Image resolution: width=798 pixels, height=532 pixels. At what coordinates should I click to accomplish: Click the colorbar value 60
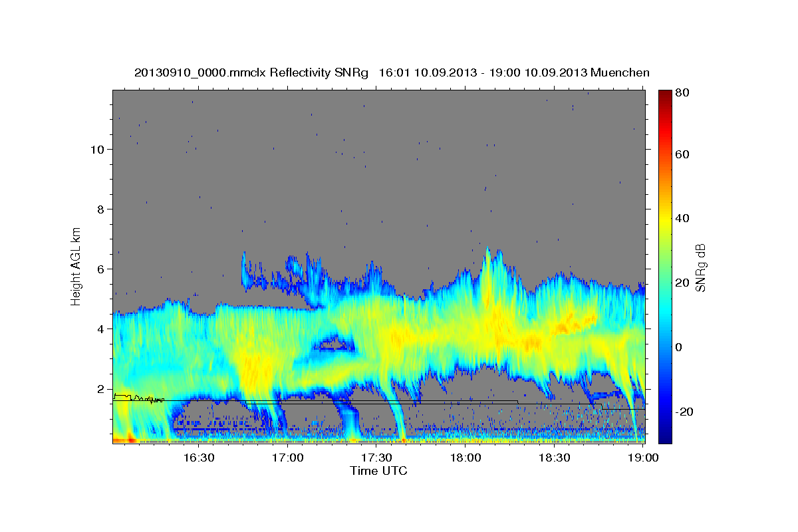[682, 154]
